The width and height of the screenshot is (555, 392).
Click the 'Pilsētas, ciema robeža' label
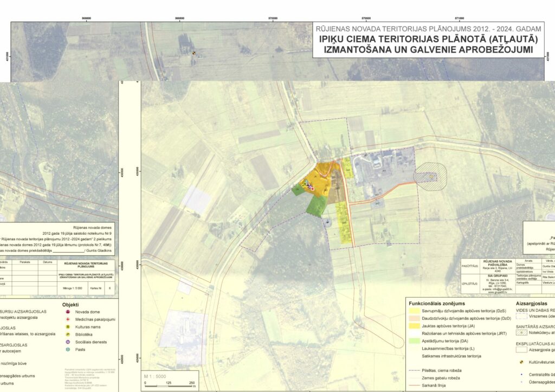[x=441, y=370]
